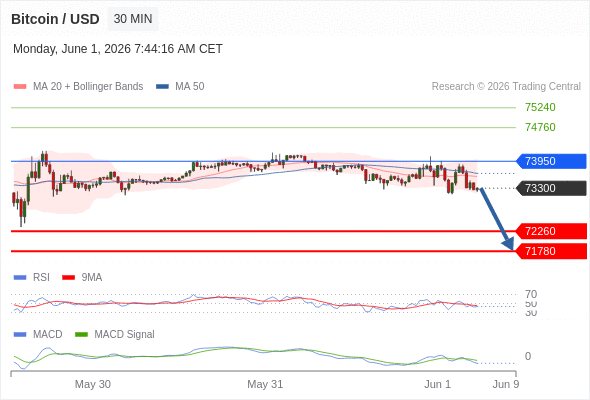Click the MA 20 + Bollinger Bands legend label
The height and width of the screenshot is (400, 590).
88,87
